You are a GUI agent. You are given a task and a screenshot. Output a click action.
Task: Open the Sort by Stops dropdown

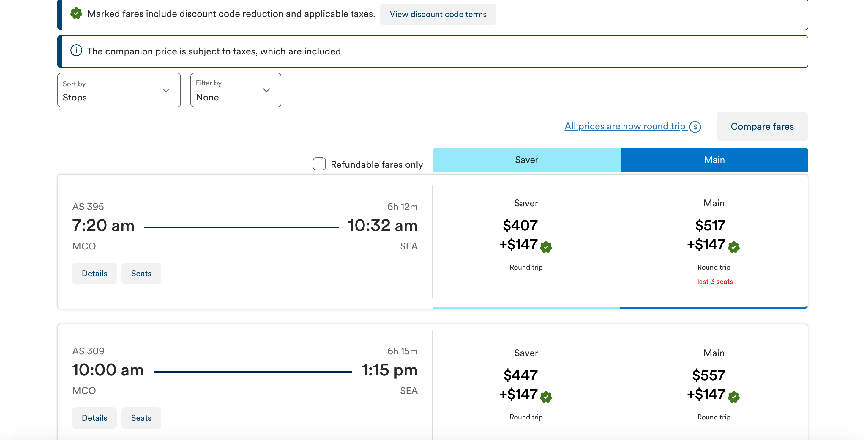[x=119, y=90]
